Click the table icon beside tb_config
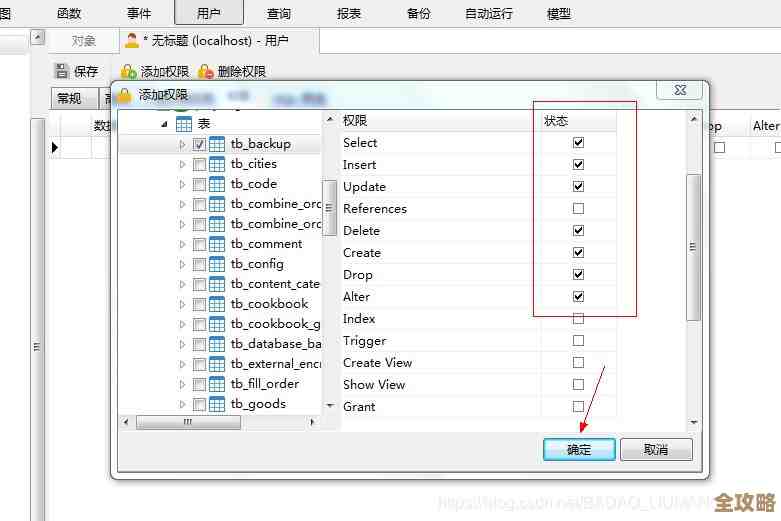Image resolution: width=781 pixels, height=521 pixels. coord(217,264)
